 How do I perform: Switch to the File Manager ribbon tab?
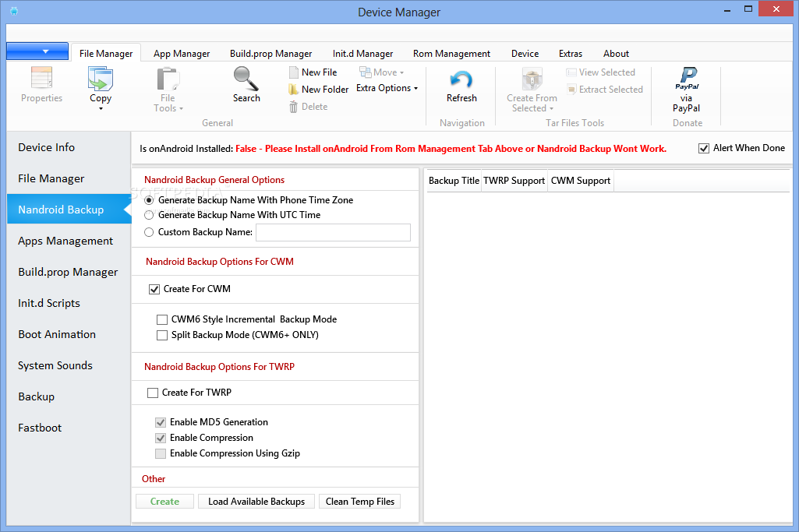105,54
